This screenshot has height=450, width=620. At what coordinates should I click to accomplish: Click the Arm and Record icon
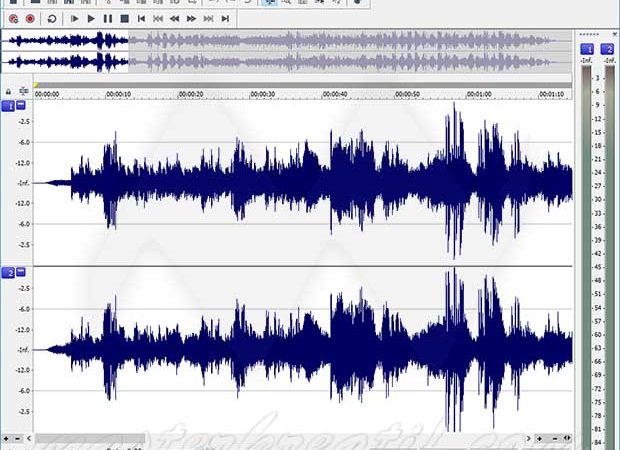coord(13,19)
